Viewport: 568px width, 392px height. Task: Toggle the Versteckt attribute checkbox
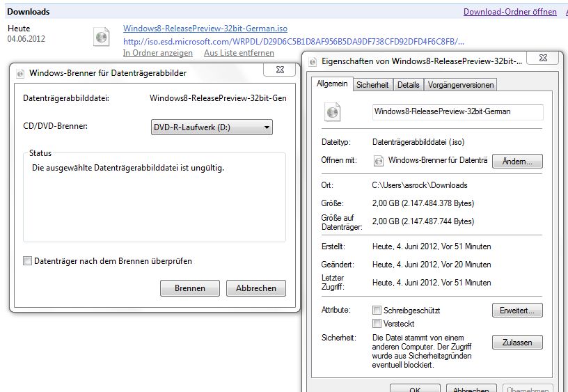(x=377, y=323)
